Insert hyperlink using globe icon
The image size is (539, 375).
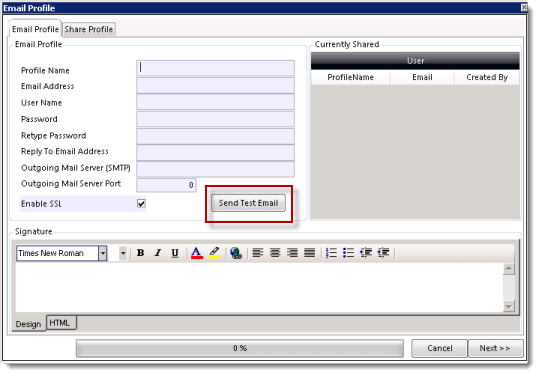236,253
